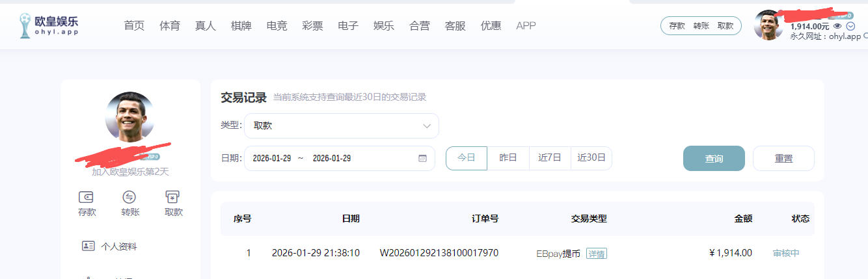Viewport: 868px width, 279px height.
Task: Go to the 优惠 menu item
Action: pyautogui.click(x=491, y=26)
